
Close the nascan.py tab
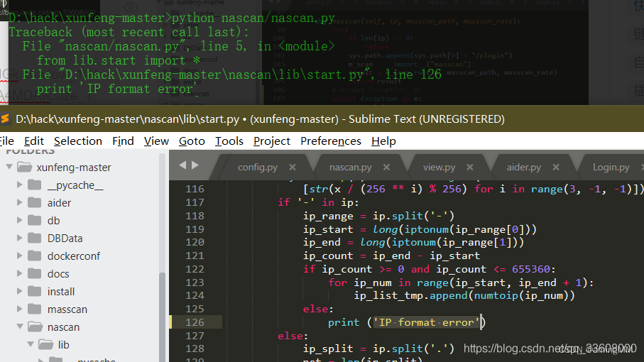pos(386,167)
